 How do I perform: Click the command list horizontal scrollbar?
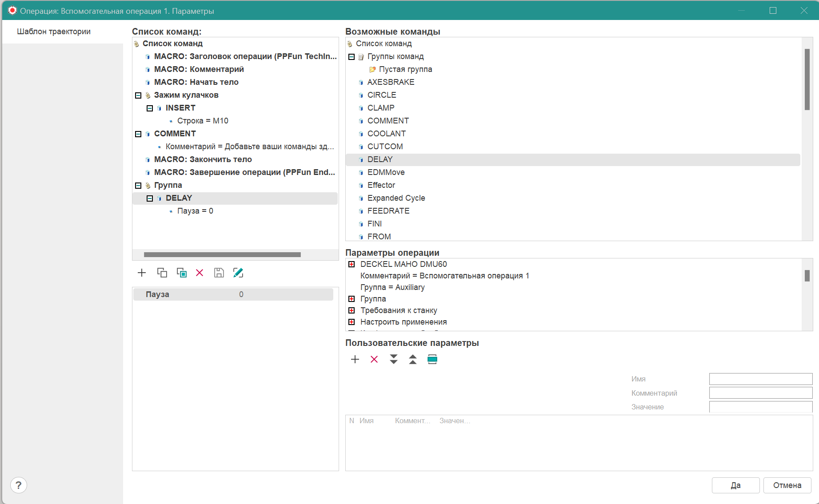click(x=222, y=254)
